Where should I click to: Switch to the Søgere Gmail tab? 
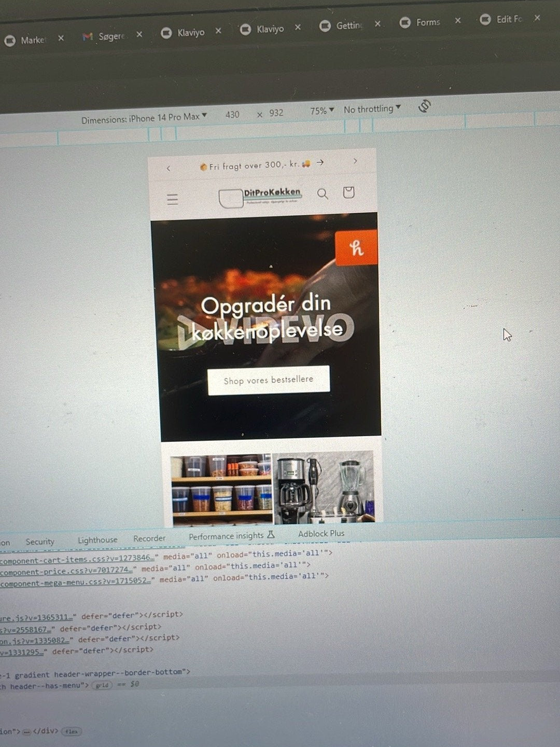coord(104,36)
